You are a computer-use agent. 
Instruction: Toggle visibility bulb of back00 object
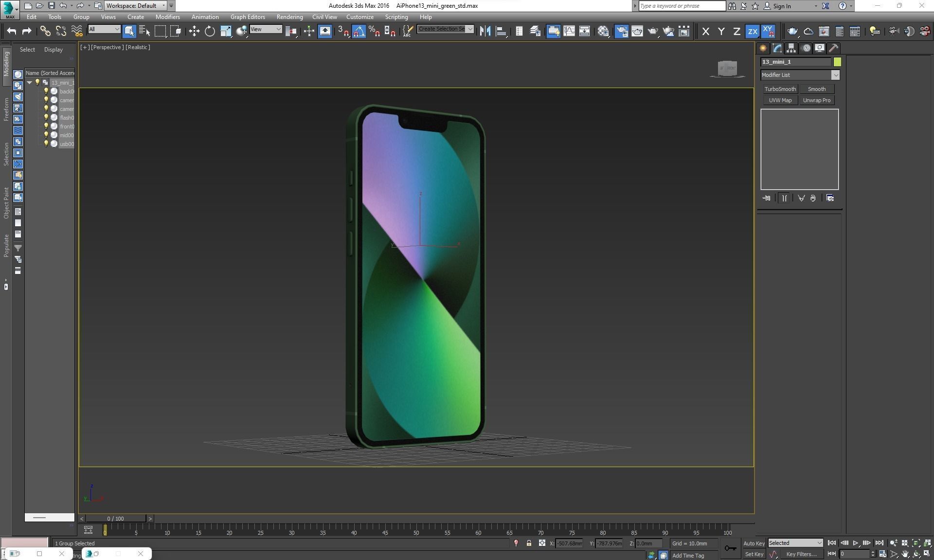[47, 91]
